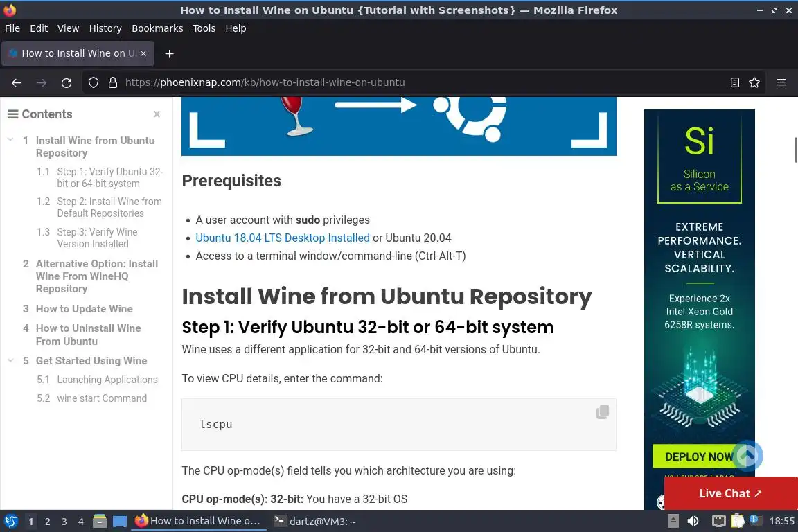
Task: Open the Tools menu
Action: [204, 28]
